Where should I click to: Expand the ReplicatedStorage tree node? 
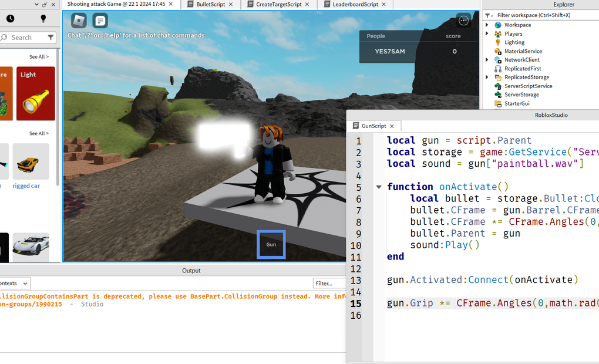(x=487, y=77)
